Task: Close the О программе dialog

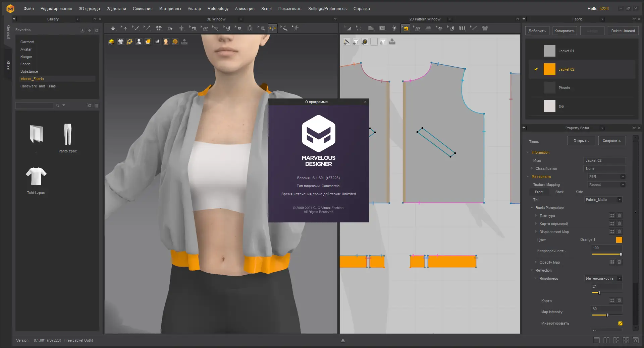Action: tap(365, 102)
